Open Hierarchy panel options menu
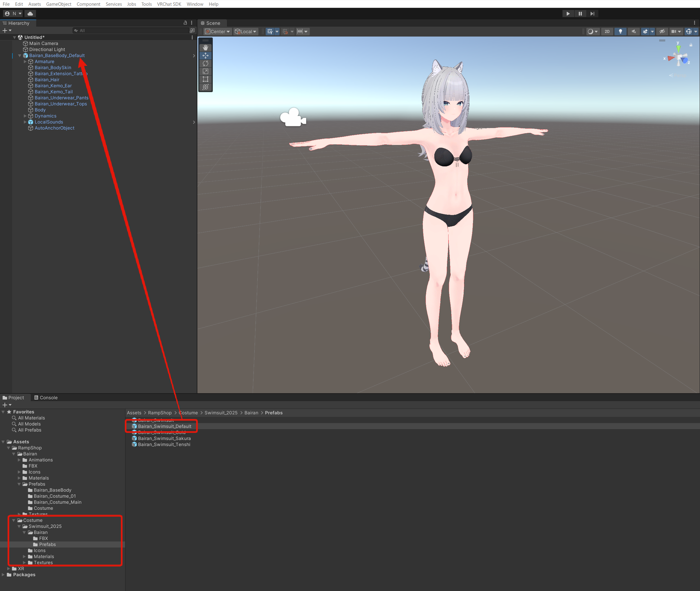 pyautogui.click(x=192, y=23)
